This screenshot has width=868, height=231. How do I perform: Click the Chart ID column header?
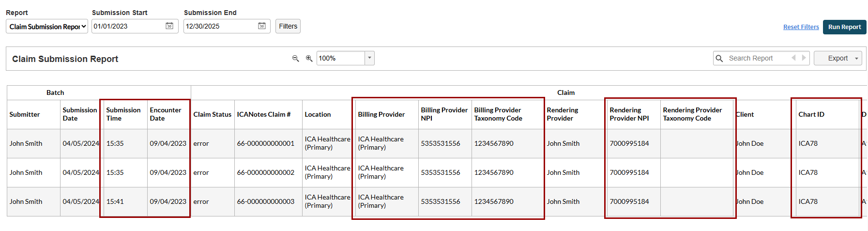point(811,114)
